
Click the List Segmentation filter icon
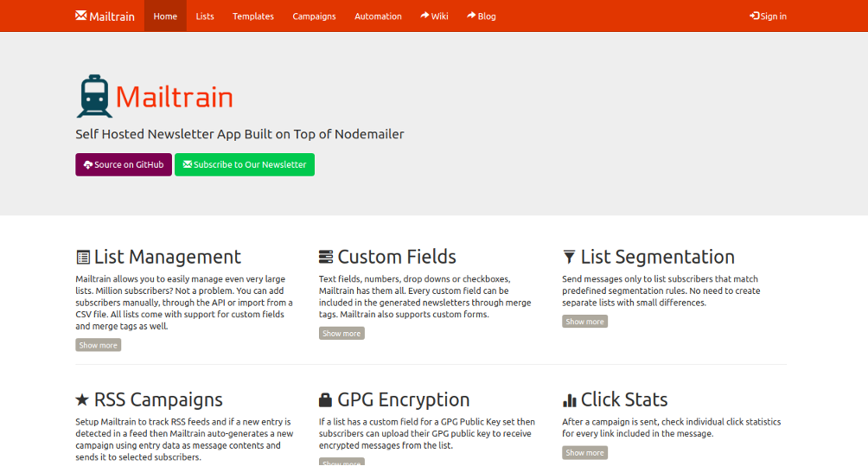tap(569, 257)
